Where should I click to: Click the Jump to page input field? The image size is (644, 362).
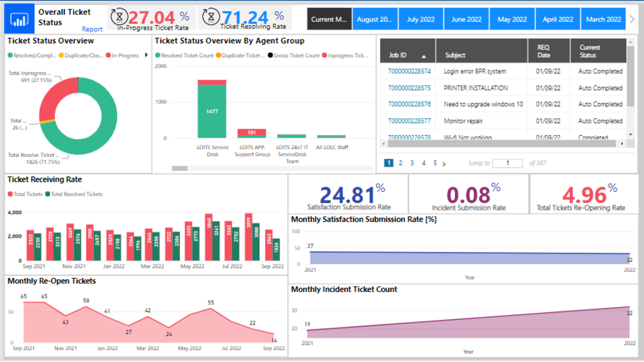coord(507,163)
